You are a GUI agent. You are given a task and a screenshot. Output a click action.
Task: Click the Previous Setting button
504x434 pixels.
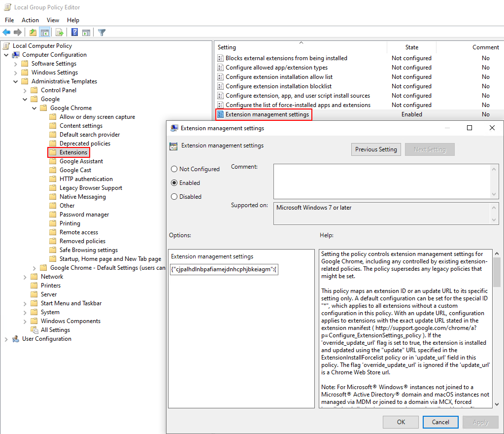click(376, 149)
